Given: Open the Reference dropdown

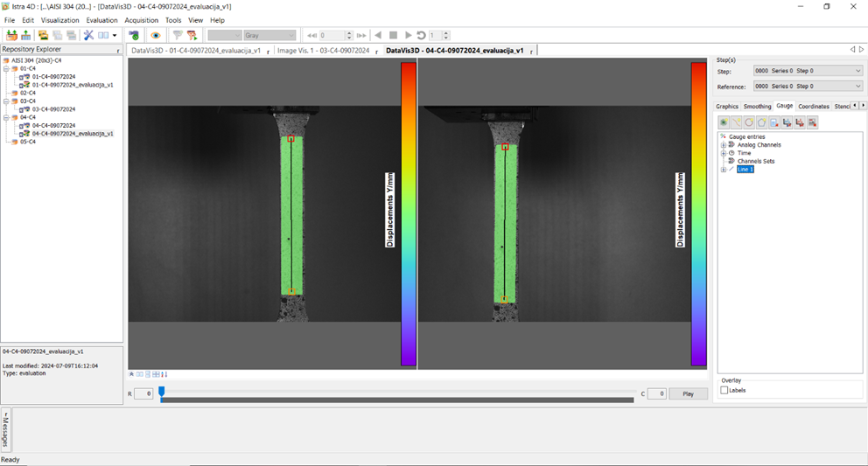Looking at the screenshot, I should pos(807,87).
